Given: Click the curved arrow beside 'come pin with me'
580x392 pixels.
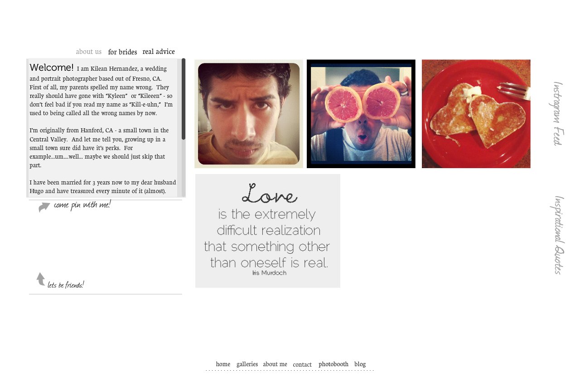Looking at the screenshot, I should pyautogui.click(x=44, y=207).
